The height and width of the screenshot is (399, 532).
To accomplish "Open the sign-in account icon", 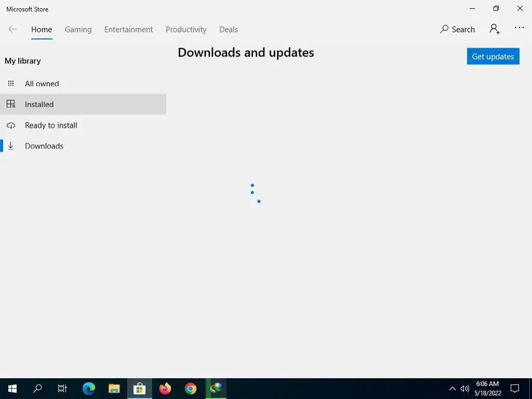I will [495, 29].
